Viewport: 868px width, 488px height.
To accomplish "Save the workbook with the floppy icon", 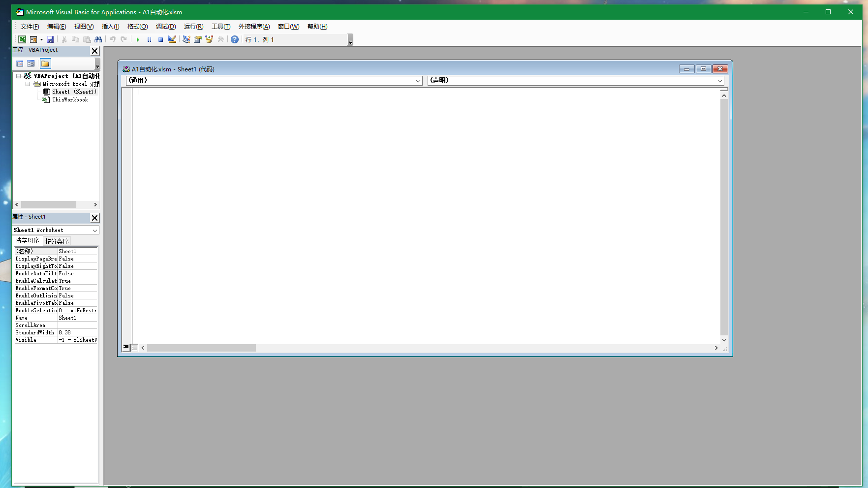I will click(x=50, y=39).
